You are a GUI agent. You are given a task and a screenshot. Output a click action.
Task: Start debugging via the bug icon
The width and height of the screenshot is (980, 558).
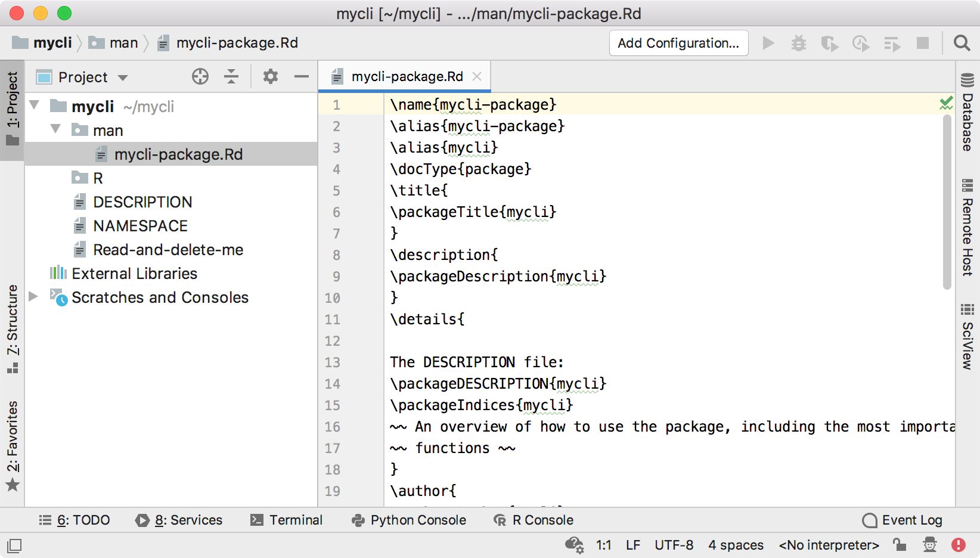pyautogui.click(x=799, y=43)
